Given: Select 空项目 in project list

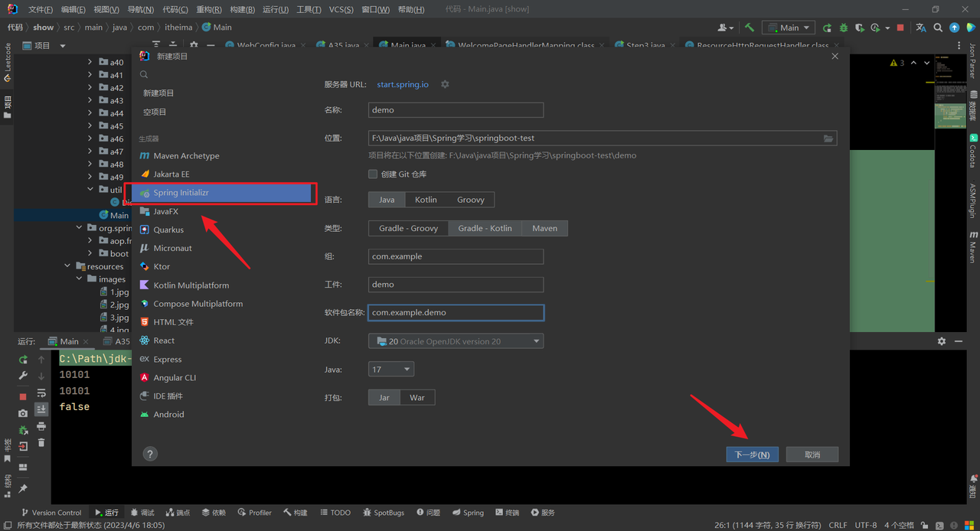Looking at the screenshot, I should coord(155,112).
